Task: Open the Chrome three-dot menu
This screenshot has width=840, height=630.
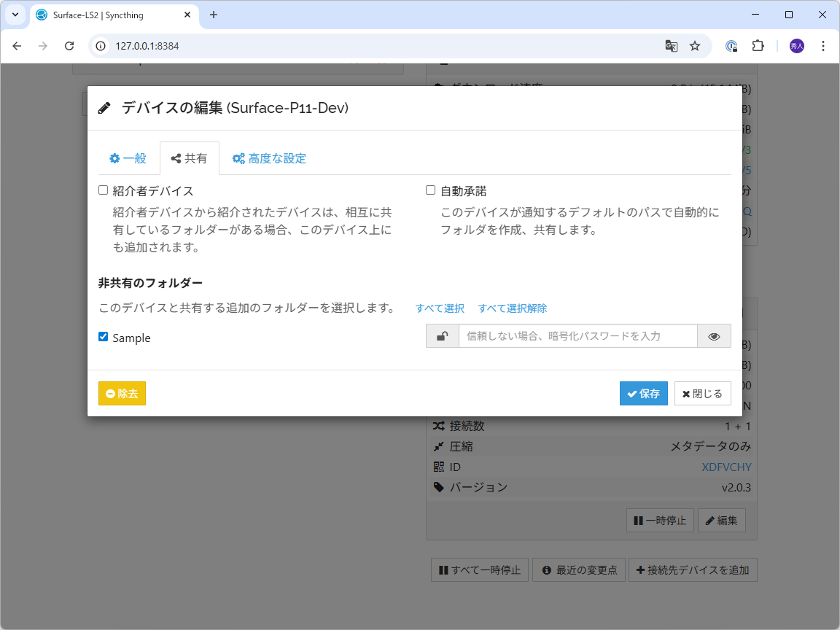Action: (x=823, y=45)
